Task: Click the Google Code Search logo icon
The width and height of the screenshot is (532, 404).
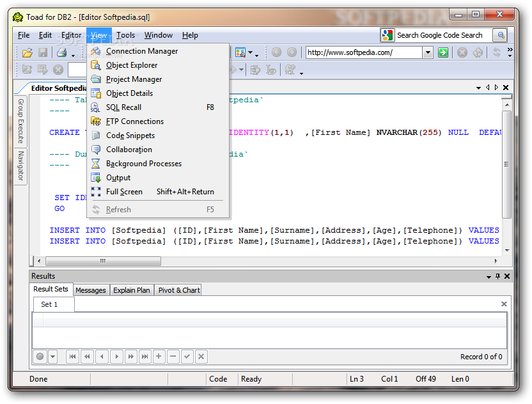Action: [x=387, y=35]
